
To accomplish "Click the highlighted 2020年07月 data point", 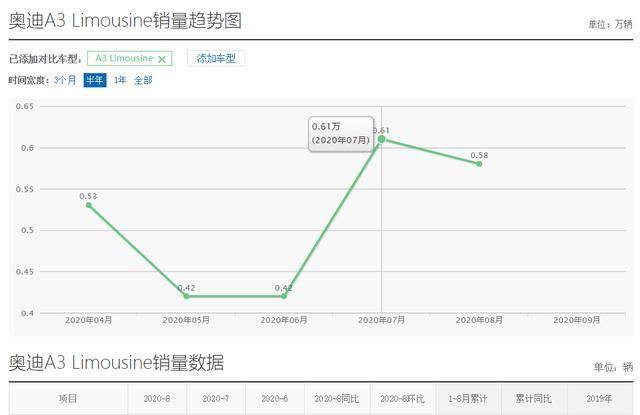I will tap(382, 139).
